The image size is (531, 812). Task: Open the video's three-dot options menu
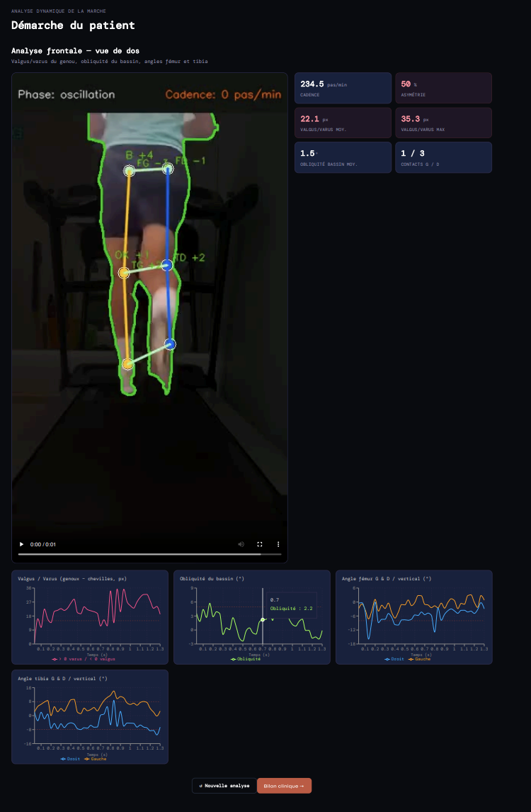tap(278, 544)
